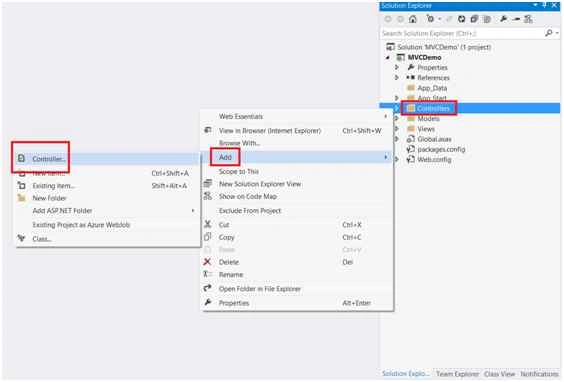Click the wrench Properties toolbar icon
564x382 pixels.
504,19
